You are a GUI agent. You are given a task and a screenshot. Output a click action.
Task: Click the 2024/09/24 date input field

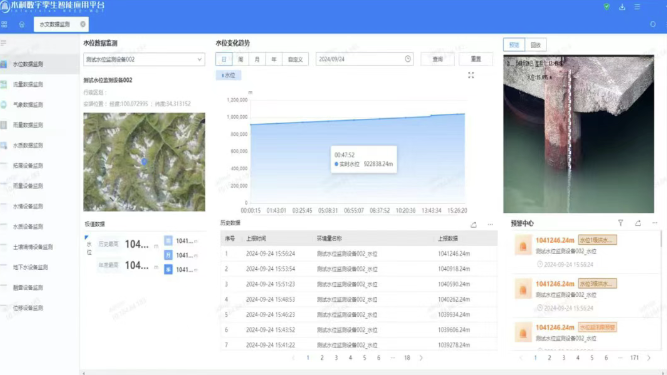(365, 59)
